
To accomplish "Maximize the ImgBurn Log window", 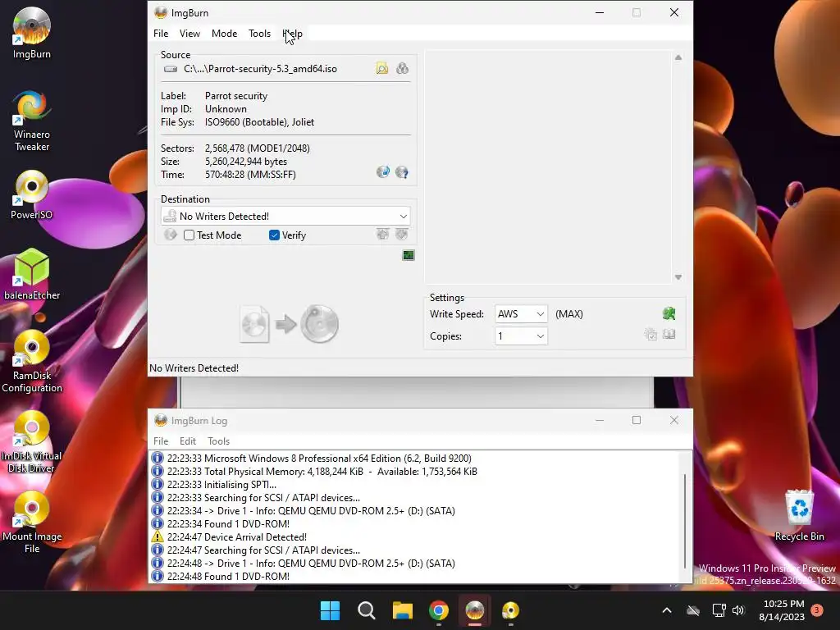I will pyautogui.click(x=637, y=420).
